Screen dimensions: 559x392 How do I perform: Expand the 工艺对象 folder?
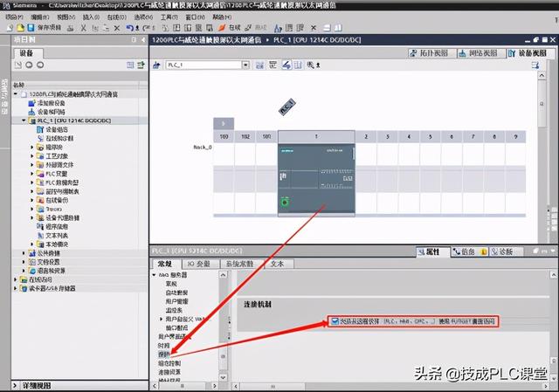coord(32,155)
